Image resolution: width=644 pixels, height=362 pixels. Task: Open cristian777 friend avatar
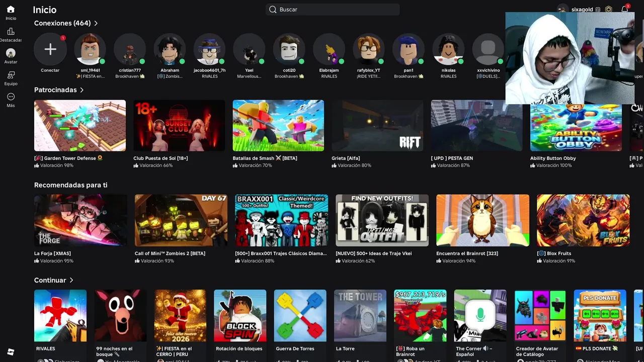(130, 49)
